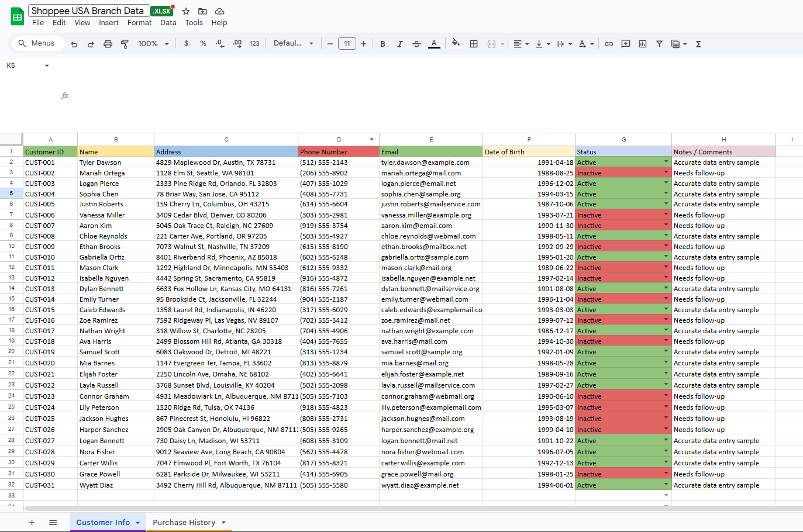Select the paint format tool
The height and width of the screenshot is (532, 803).
(x=125, y=44)
